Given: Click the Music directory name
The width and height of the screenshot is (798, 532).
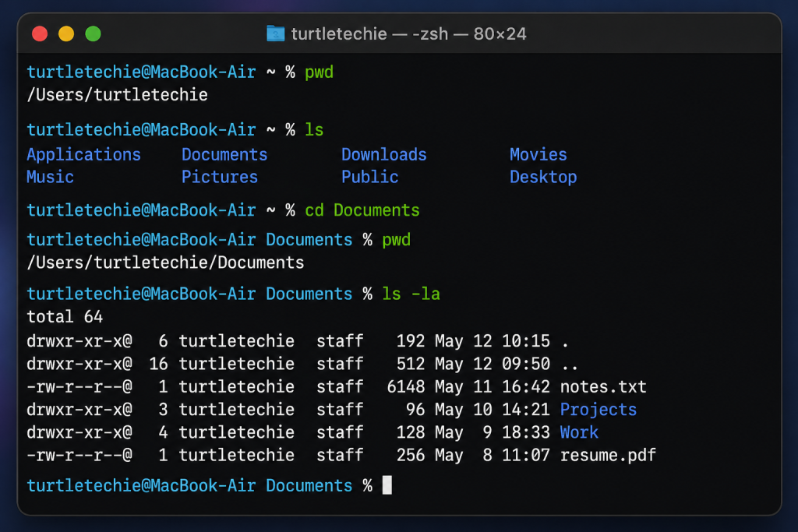Looking at the screenshot, I should click(50, 177).
